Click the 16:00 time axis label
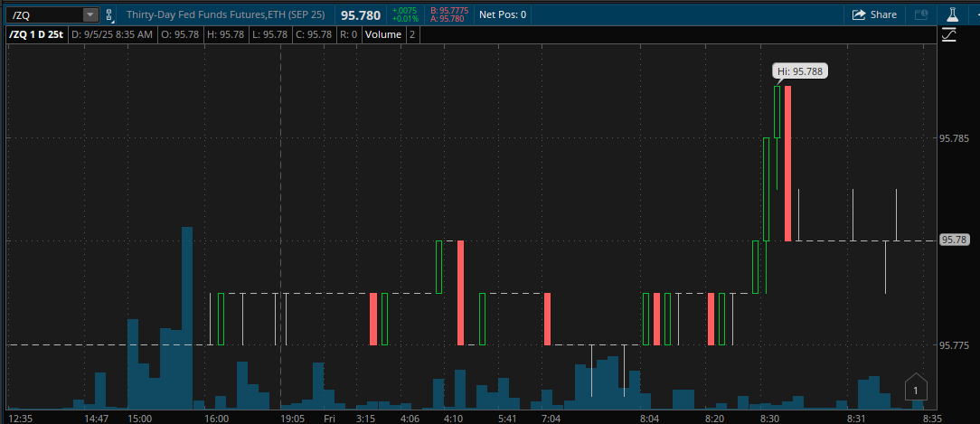 [217, 418]
